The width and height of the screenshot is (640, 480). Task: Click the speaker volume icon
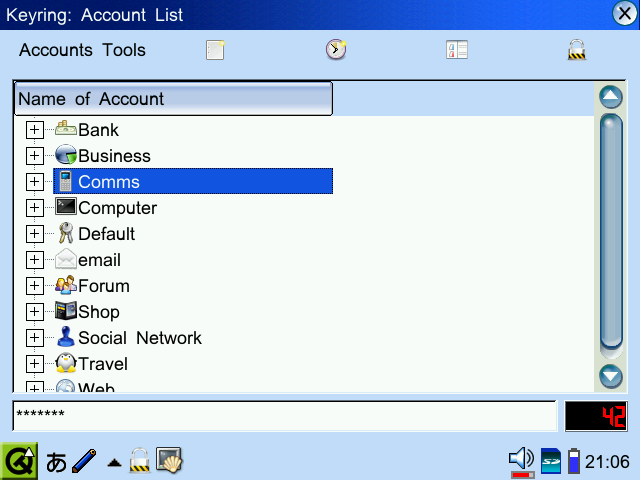click(x=521, y=460)
